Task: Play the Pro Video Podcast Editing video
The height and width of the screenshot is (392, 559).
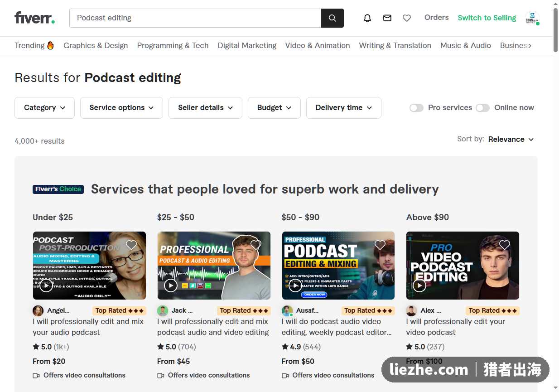Action: pyautogui.click(x=419, y=286)
